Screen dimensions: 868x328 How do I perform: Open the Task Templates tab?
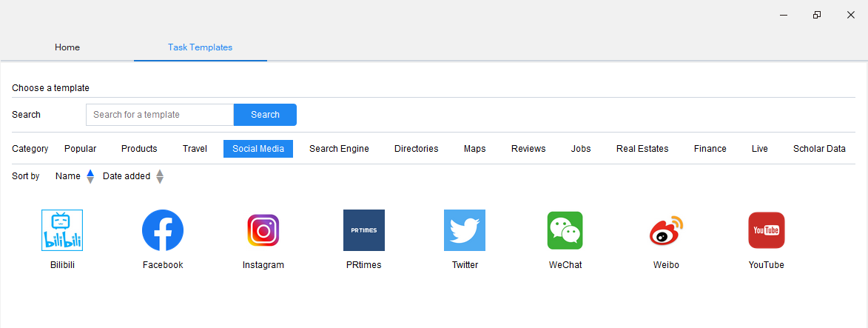coord(200,47)
